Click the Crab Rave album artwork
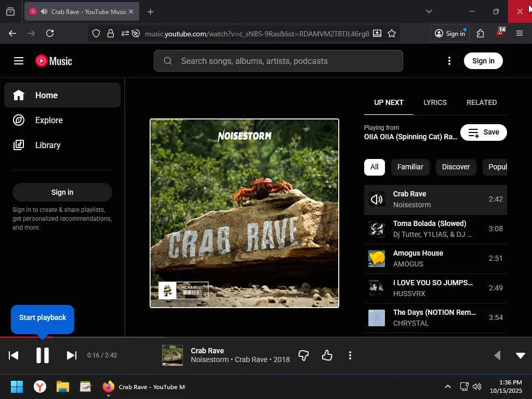This screenshot has width=532, height=399. pyautogui.click(x=244, y=213)
